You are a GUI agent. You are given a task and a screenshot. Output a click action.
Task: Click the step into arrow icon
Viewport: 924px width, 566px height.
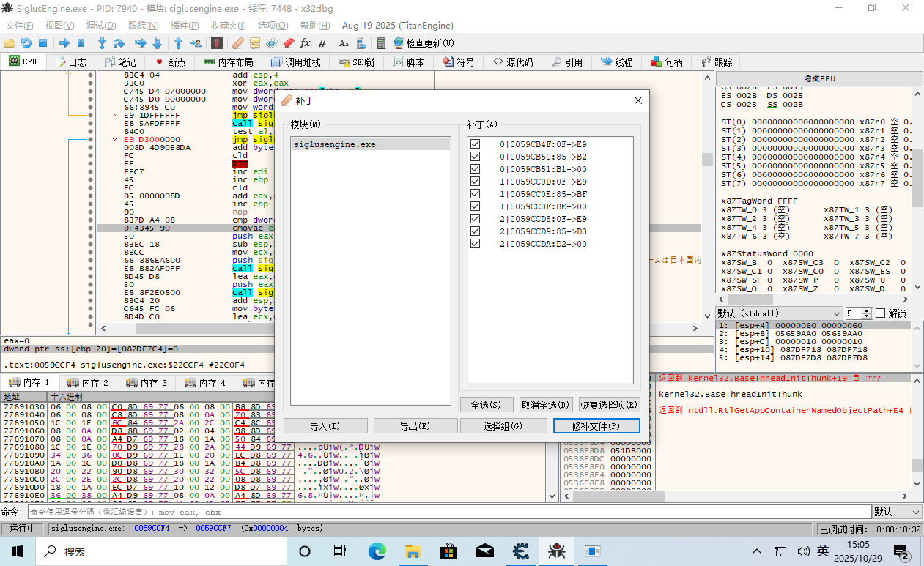102,43
